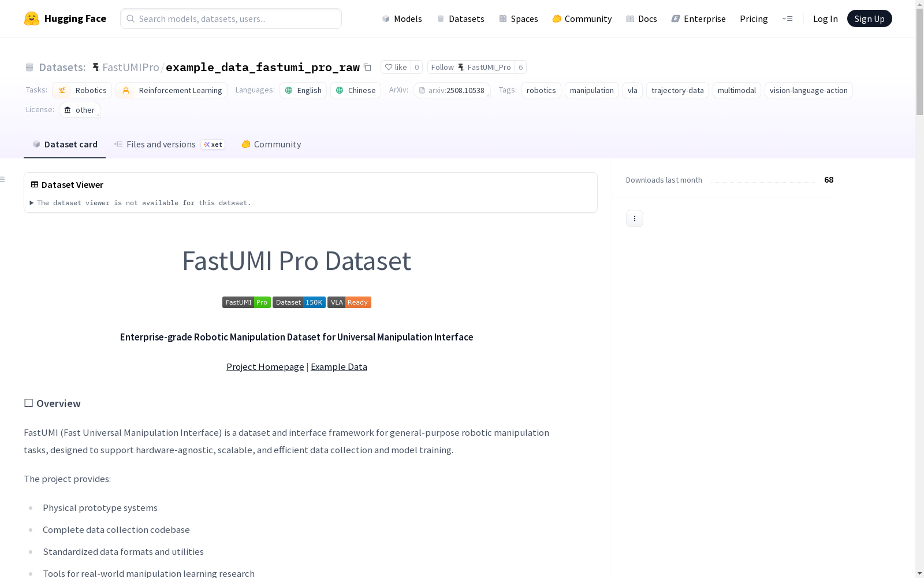Click the robotics tag
The image size is (924, 578).
pos(541,90)
